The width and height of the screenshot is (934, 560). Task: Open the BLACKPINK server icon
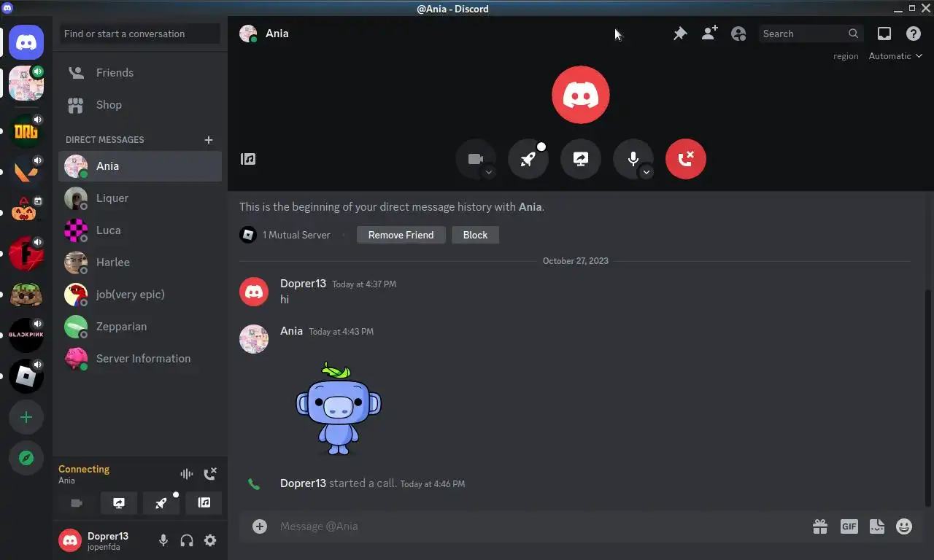[x=26, y=335]
